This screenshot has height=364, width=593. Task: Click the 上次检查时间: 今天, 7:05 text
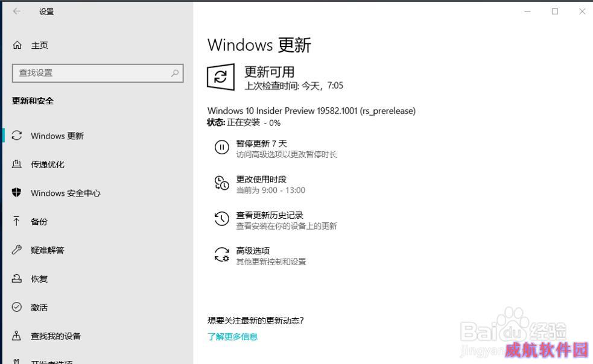294,86
